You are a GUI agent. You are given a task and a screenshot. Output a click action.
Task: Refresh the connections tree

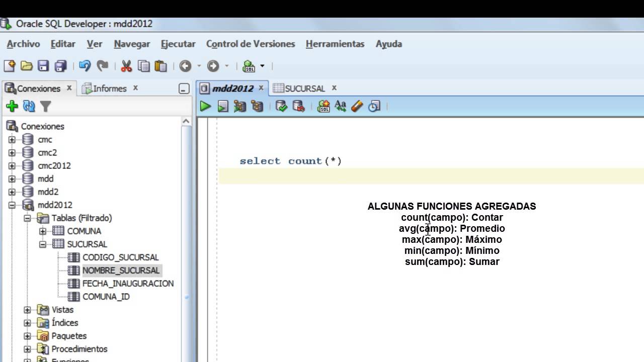(x=29, y=106)
